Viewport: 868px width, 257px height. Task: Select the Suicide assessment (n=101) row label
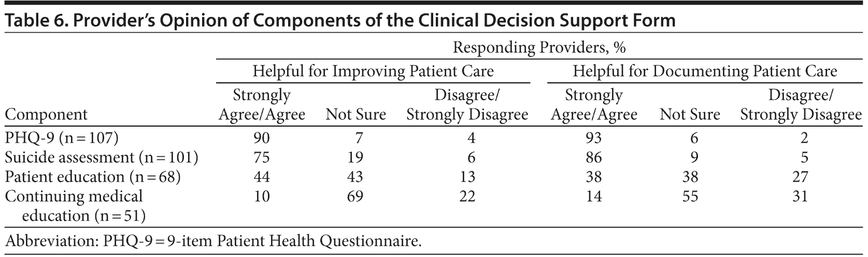pyautogui.click(x=102, y=157)
